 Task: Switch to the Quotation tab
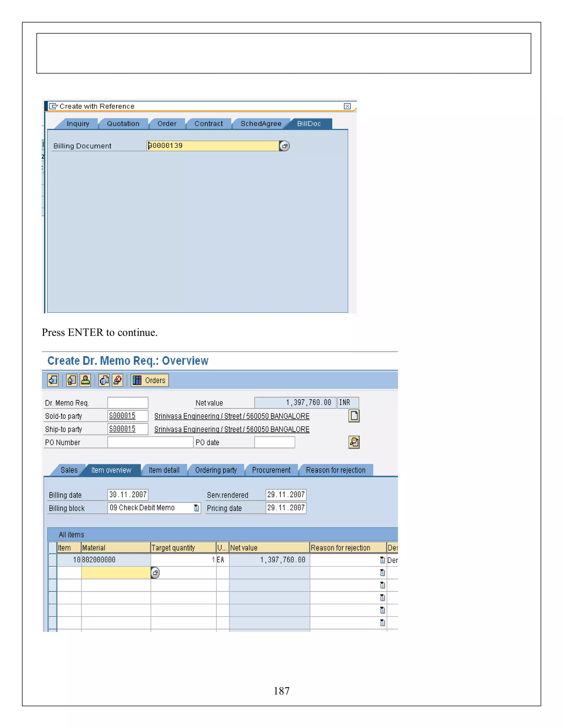(123, 124)
